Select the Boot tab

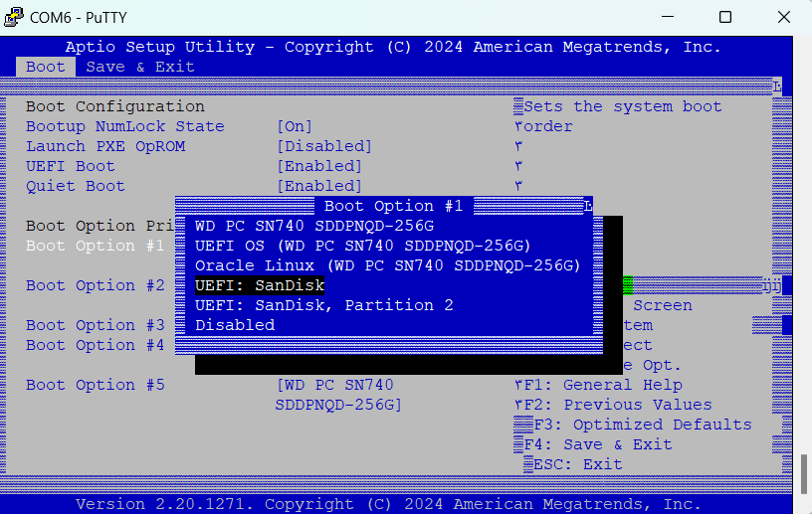tap(45, 67)
